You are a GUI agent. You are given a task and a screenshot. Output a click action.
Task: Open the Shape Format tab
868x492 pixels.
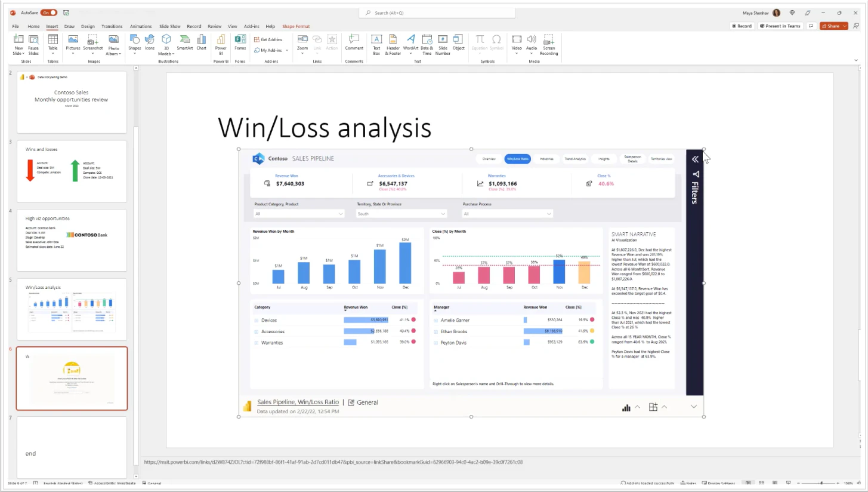point(296,26)
